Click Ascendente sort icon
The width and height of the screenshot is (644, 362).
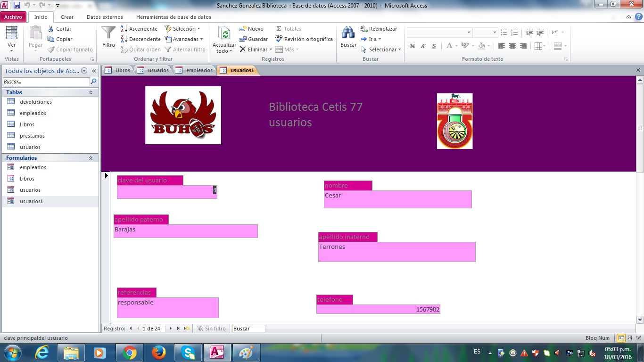(124, 29)
